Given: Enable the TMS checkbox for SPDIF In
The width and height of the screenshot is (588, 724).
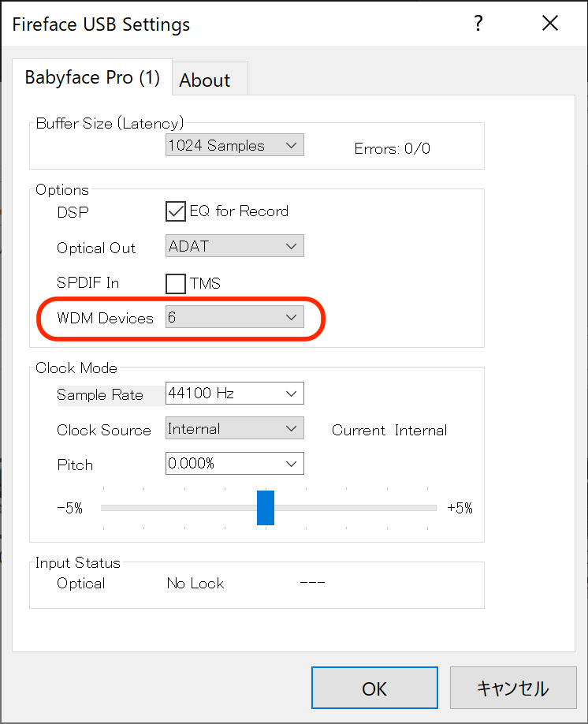Looking at the screenshot, I should (175, 282).
